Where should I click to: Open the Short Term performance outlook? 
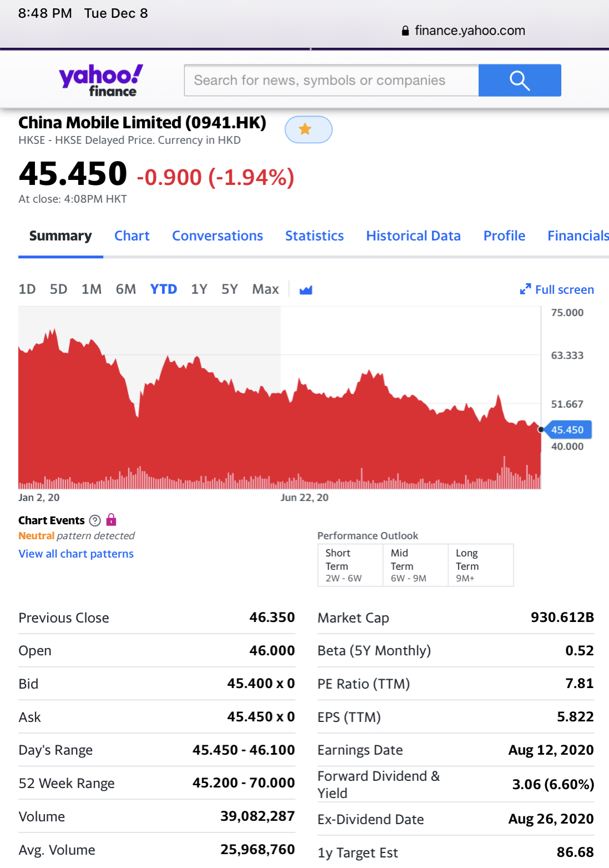[x=350, y=565]
